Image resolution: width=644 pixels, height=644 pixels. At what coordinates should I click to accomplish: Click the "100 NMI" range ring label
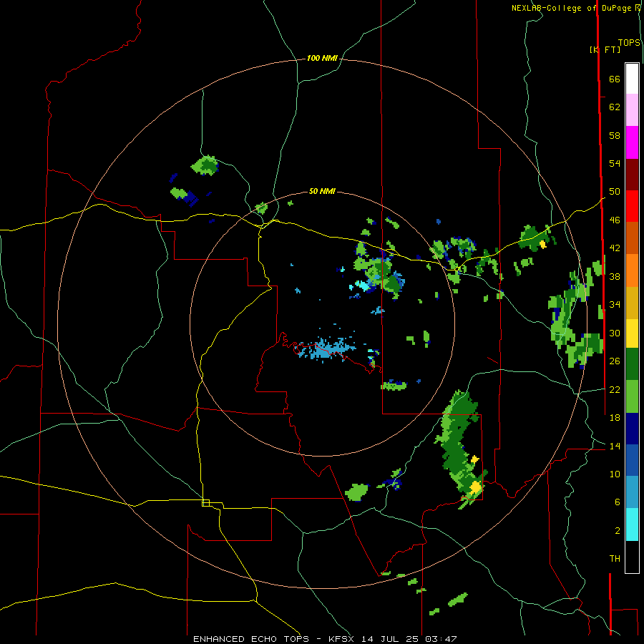[x=322, y=59]
